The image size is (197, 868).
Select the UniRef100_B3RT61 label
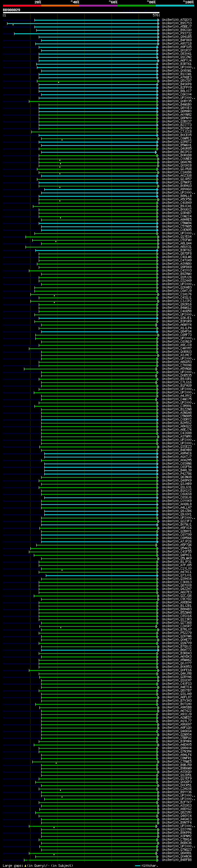tap(176, 64)
